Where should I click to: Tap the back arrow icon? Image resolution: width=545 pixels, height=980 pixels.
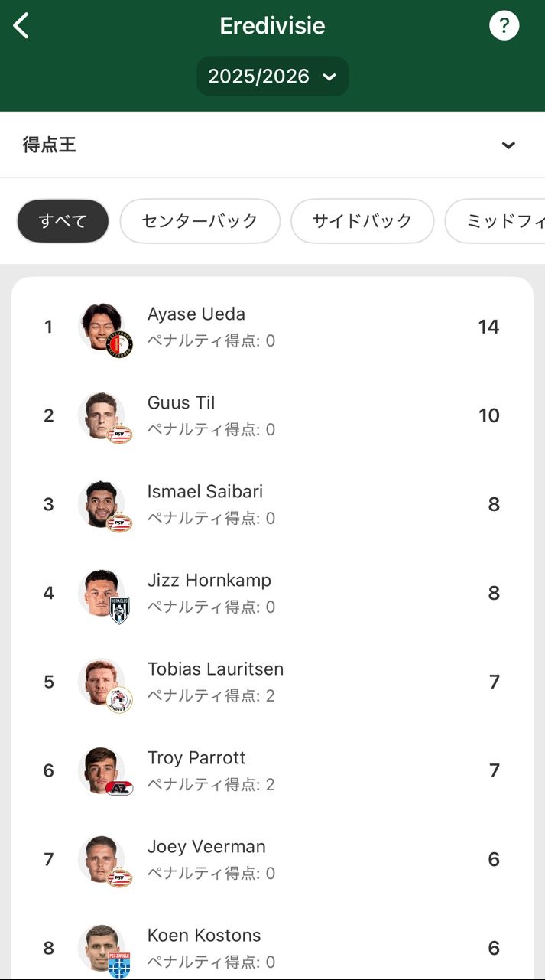(21, 26)
